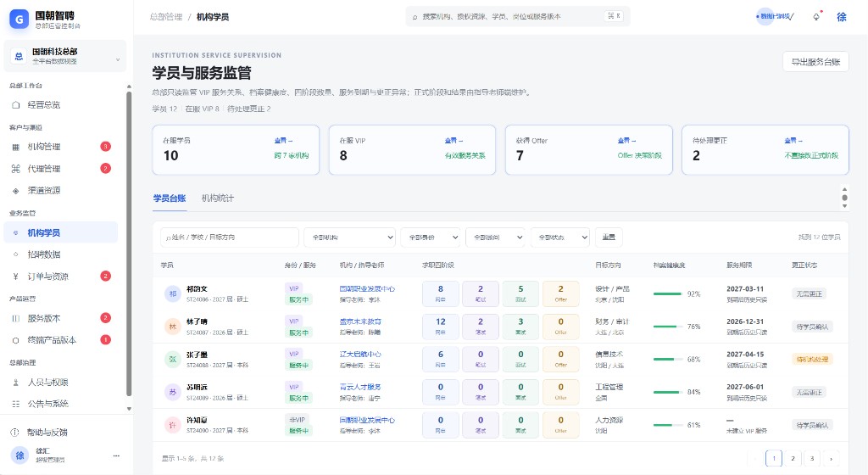Click 总部管理 in the breadcrumb
Image resolution: width=868 pixels, height=475 pixels.
point(165,17)
